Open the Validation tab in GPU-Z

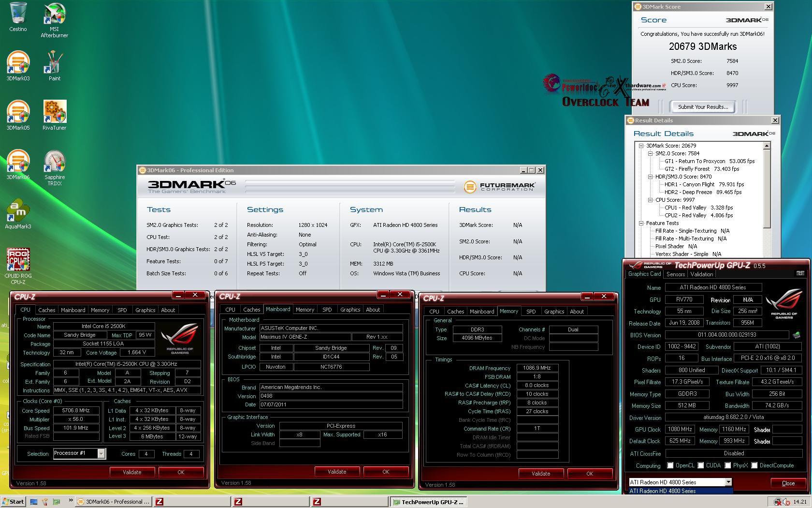click(701, 274)
